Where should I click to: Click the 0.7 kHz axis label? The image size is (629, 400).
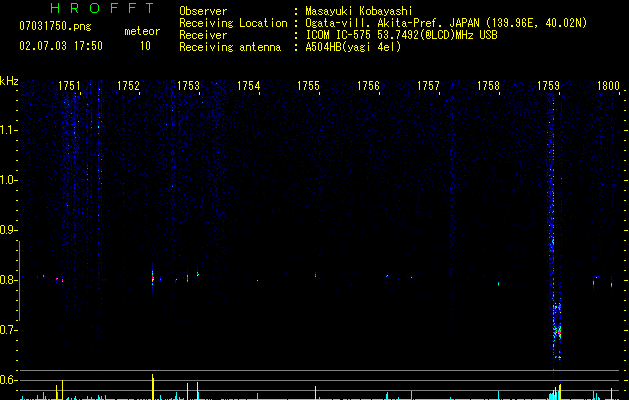click(x=8, y=330)
